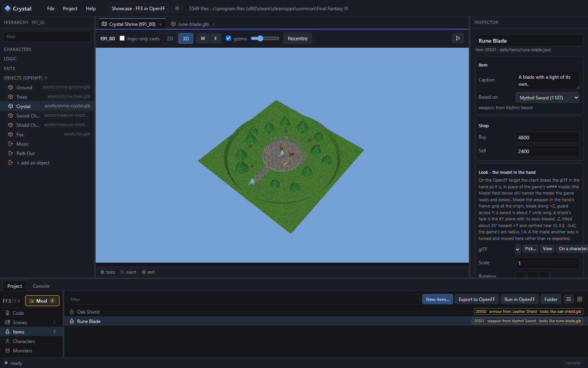Click the bottle icon beside Oak Shield
This screenshot has height=368, width=588.
[72, 312]
